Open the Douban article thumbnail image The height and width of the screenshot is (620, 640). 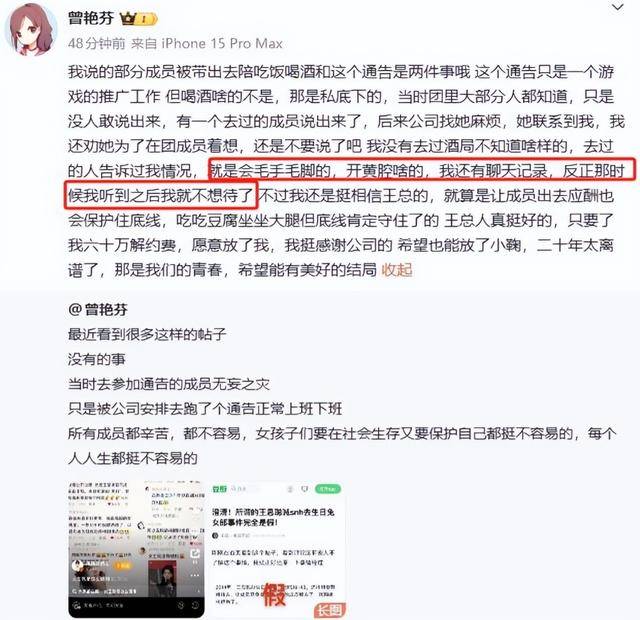click(x=276, y=549)
